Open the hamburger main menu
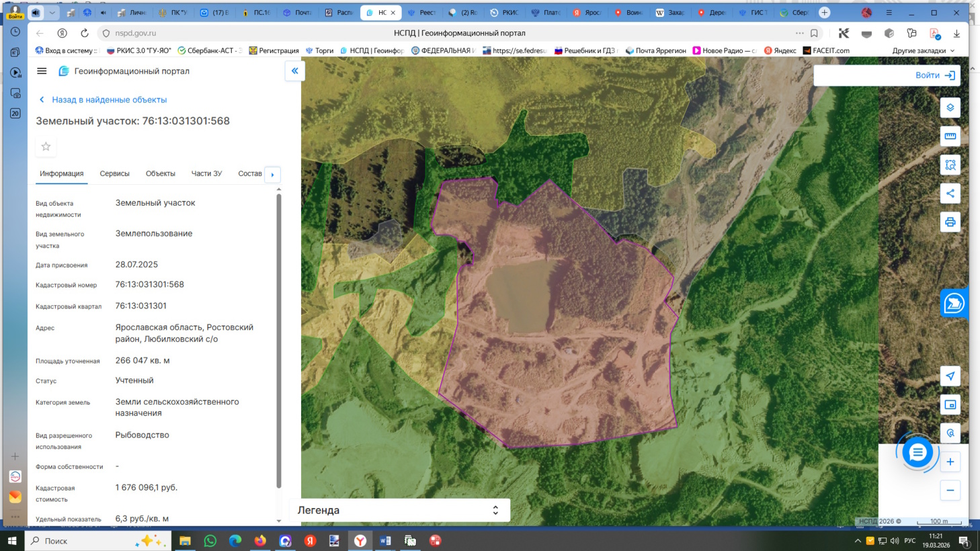The height and width of the screenshot is (551, 980). [42, 71]
